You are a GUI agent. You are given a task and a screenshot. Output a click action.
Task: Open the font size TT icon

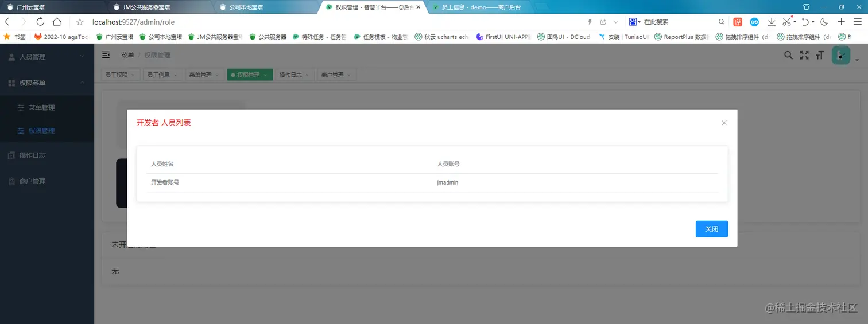[x=820, y=55]
